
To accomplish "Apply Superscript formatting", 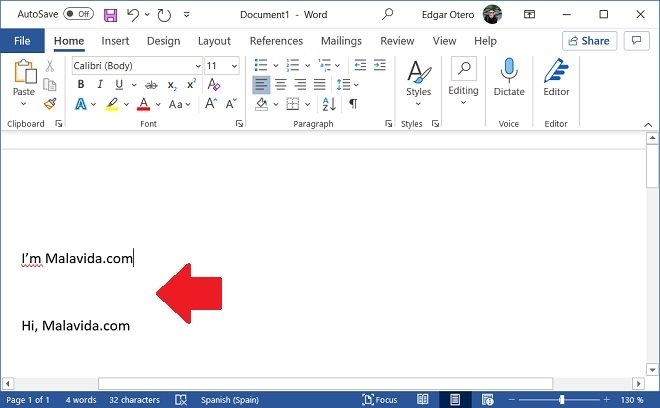I will tap(191, 84).
